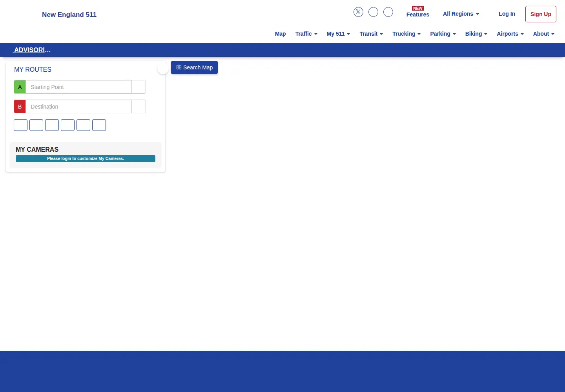Click "Please login to customize My Cameras." notice

click(86, 158)
